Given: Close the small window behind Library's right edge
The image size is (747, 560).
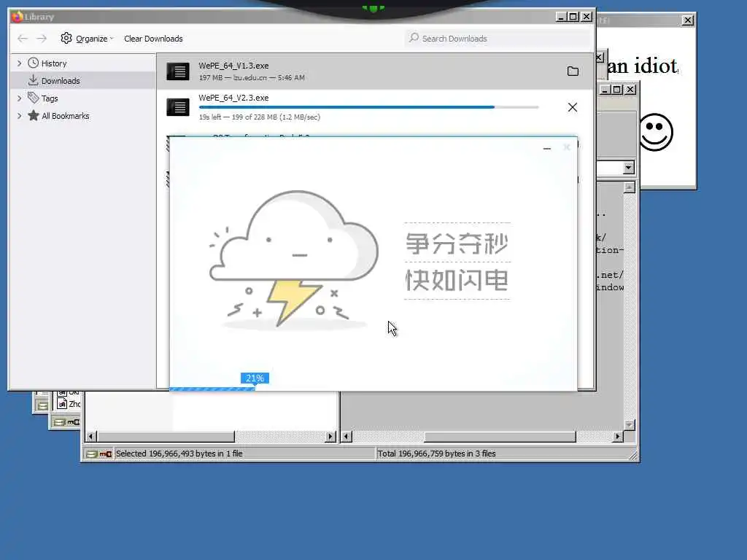Looking at the screenshot, I should tap(600, 58).
